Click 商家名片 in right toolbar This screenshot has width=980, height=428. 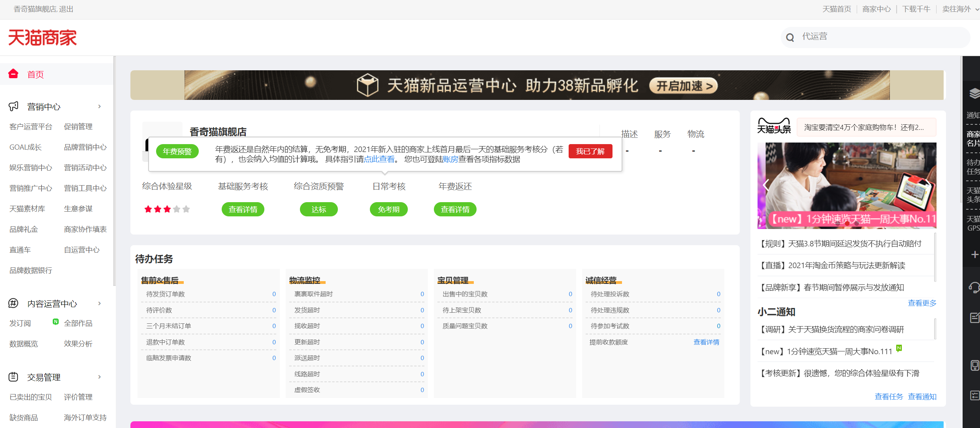pyautogui.click(x=973, y=139)
